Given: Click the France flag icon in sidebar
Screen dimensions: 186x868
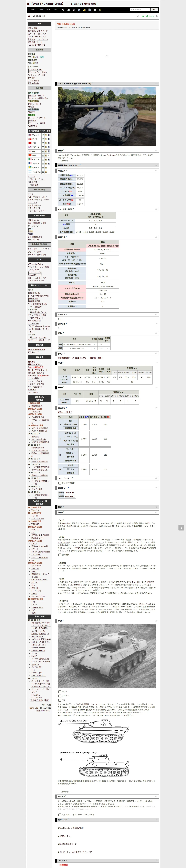Looking at the screenshot, I should (30, 163).
